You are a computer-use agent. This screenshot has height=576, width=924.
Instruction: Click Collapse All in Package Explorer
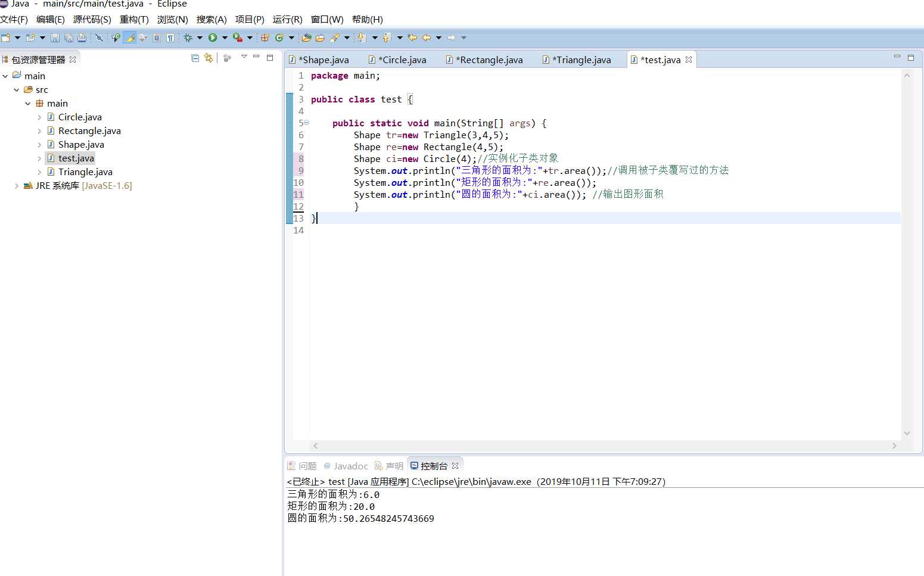pos(195,58)
